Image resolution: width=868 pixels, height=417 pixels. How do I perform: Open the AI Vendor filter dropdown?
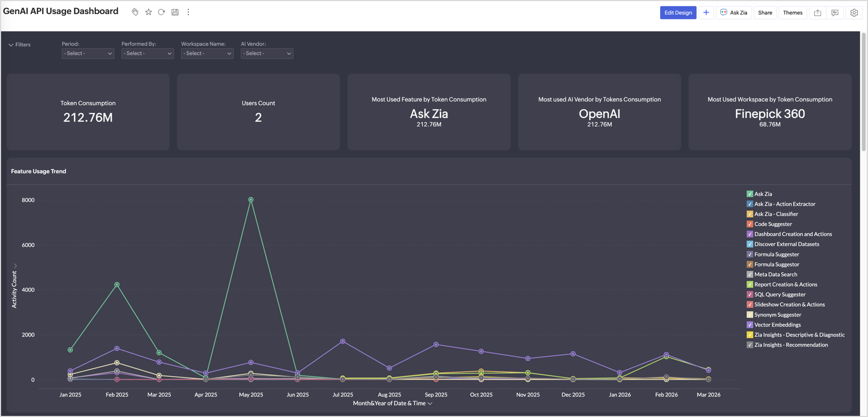coord(267,54)
